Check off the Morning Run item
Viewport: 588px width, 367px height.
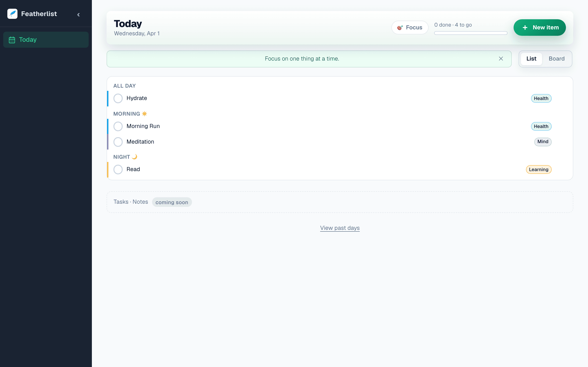pyautogui.click(x=118, y=126)
